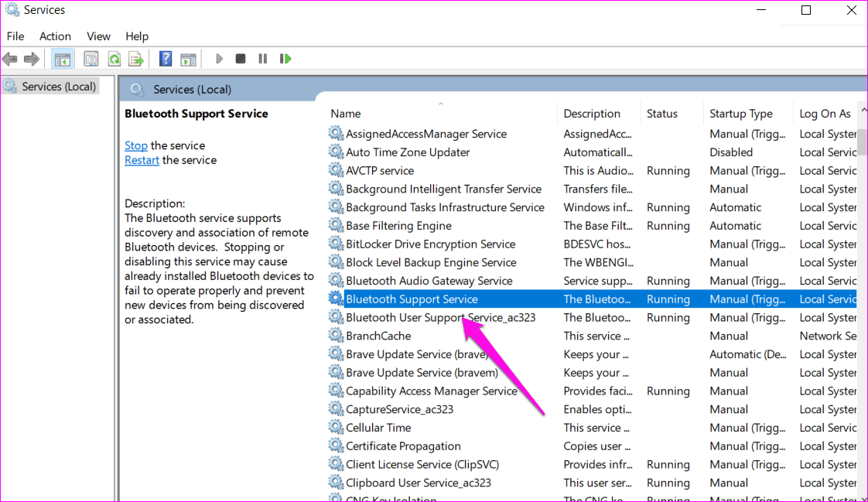Image resolution: width=868 pixels, height=502 pixels.
Task: Click the Stop the service link
Action: tap(135, 145)
